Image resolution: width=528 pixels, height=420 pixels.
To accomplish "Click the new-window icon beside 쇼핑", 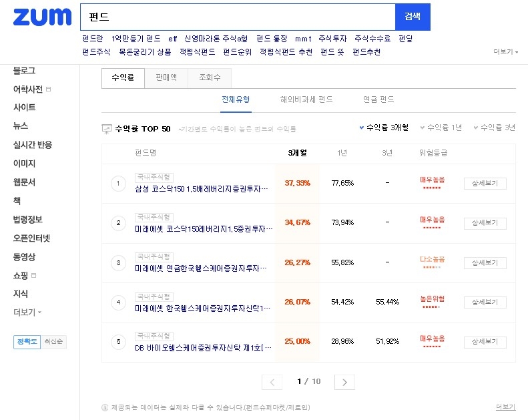I will (x=33, y=276).
